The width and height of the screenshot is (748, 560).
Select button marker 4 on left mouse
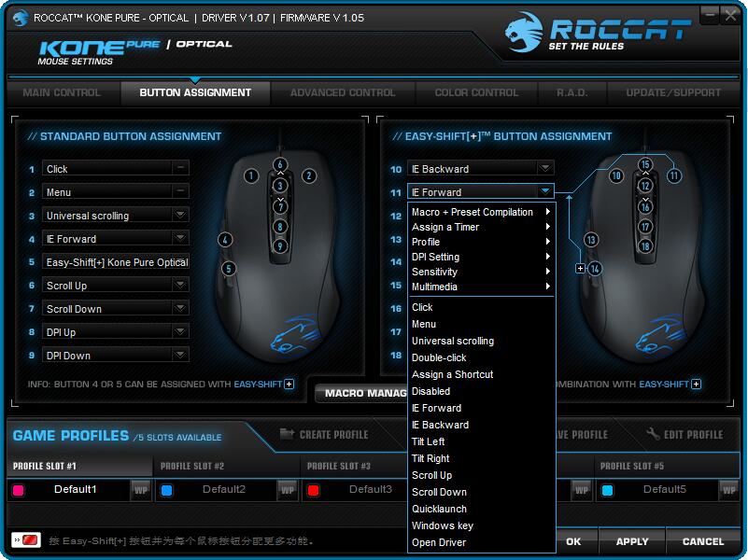pos(225,240)
